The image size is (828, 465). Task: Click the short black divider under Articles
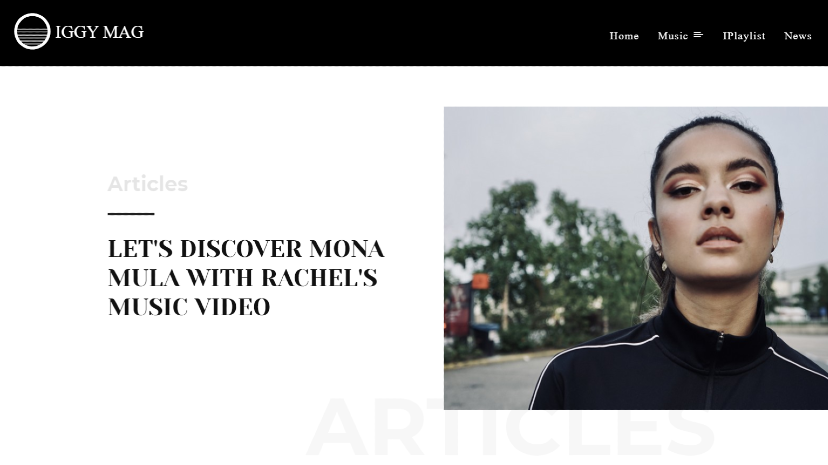[131, 214]
